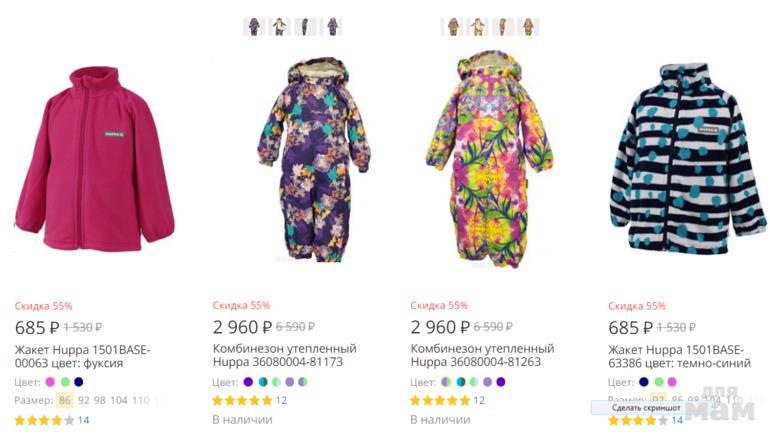Click the Сделать скриншот button

pyautogui.click(x=640, y=407)
